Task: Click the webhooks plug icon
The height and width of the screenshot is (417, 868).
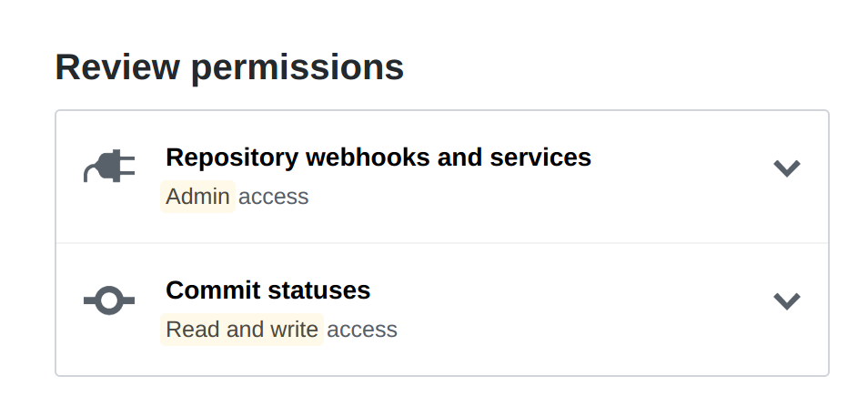Action: (109, 168)
